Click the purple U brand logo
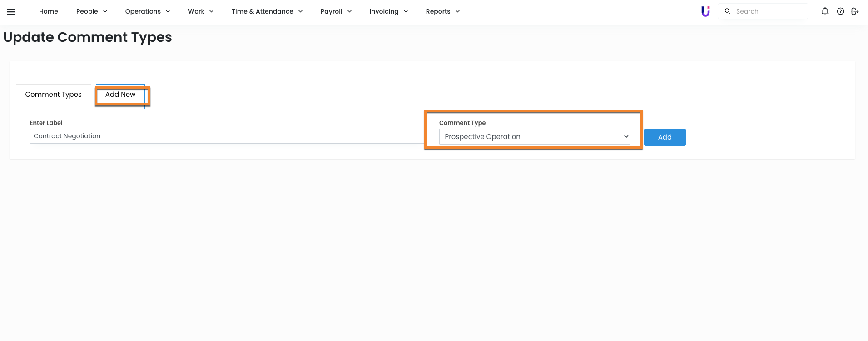Image resolution: width=868 pixels, height=341 pixels. tap(705, 11)
